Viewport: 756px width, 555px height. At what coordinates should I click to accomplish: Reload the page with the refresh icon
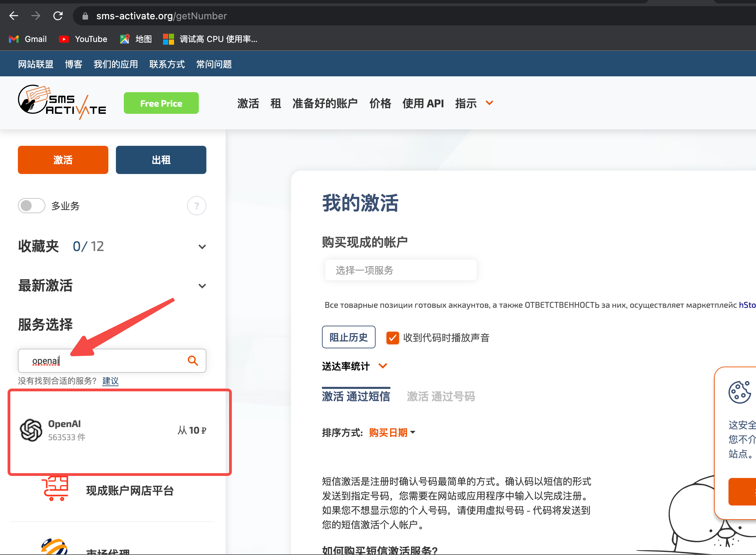[58, 16]
